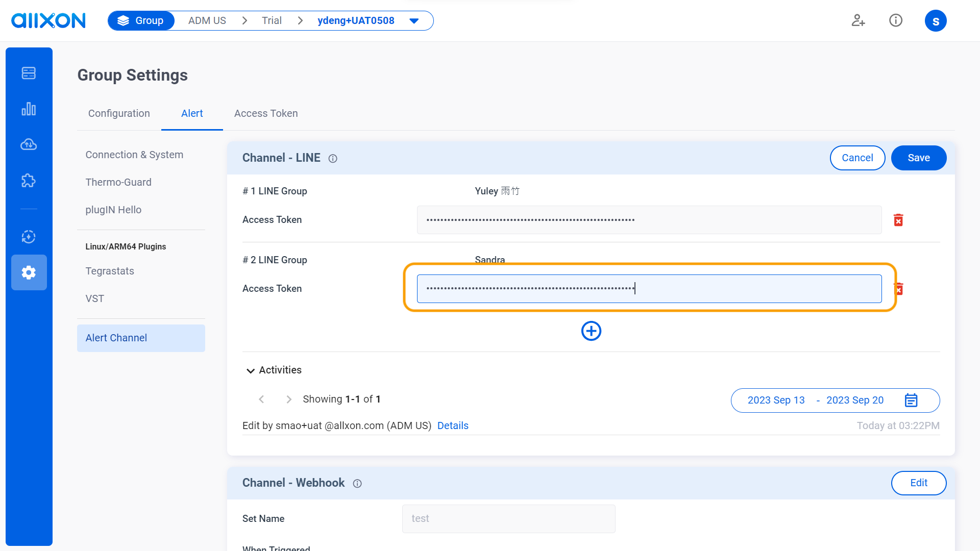Collapse the Activities section
The width and height of the screenshot is (980, 551).
[x=250, y=370]
